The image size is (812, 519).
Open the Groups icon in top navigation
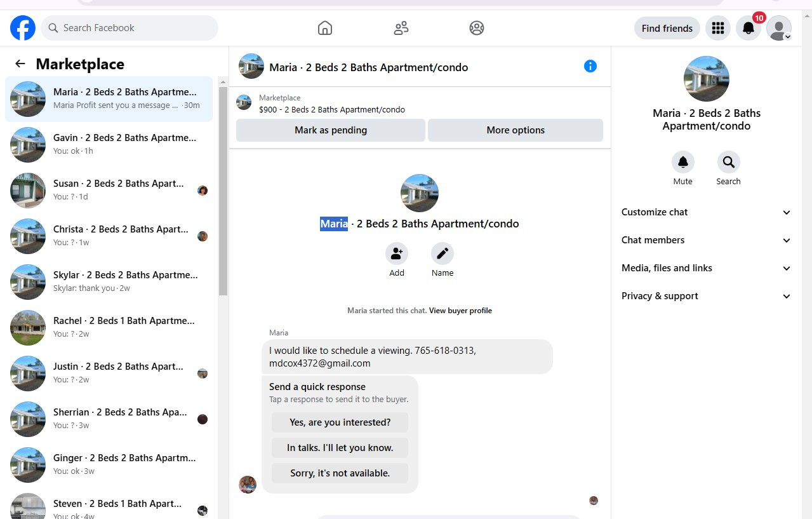tap(477, 28)
